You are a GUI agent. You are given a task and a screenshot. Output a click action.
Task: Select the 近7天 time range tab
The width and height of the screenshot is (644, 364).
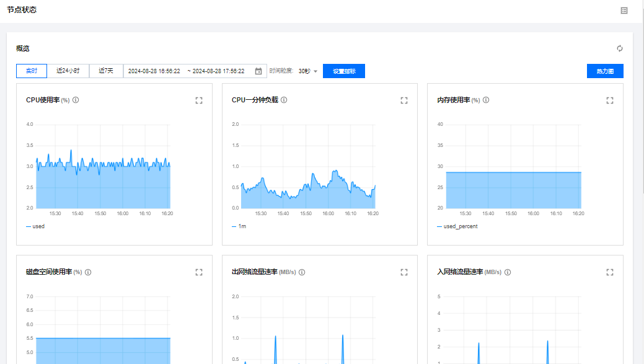(106, 71)
